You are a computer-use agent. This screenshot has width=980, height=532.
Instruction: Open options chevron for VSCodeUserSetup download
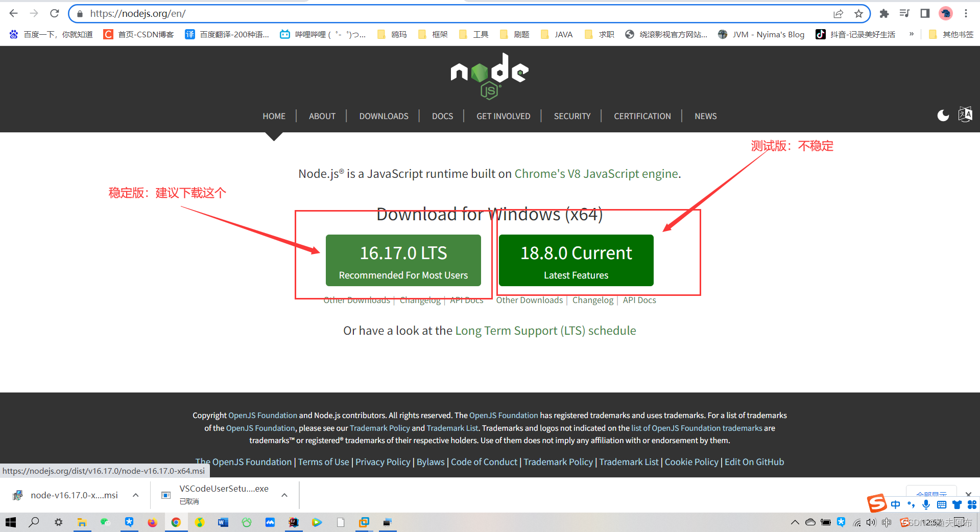(284, 495)
